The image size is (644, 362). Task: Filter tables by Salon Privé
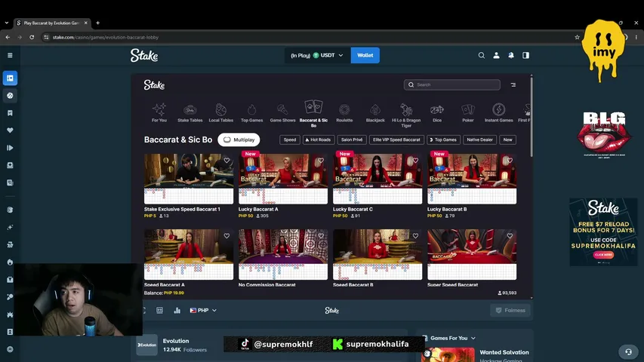tap(352, 140)
